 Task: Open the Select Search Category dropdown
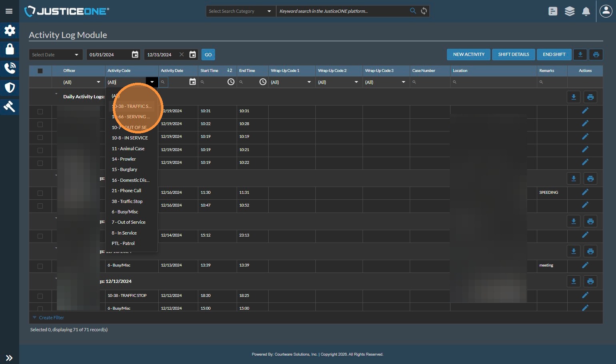point(240,11)
